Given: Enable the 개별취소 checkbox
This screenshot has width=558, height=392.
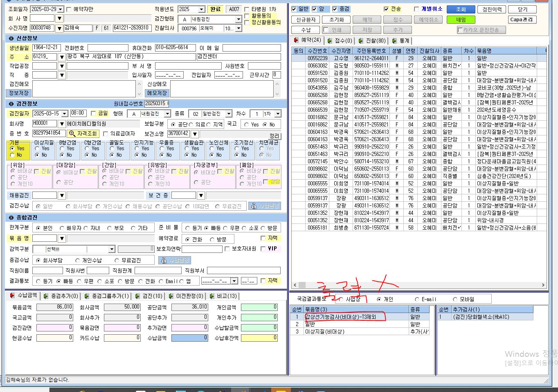Looking at the screenshot, I should (416, 9).
